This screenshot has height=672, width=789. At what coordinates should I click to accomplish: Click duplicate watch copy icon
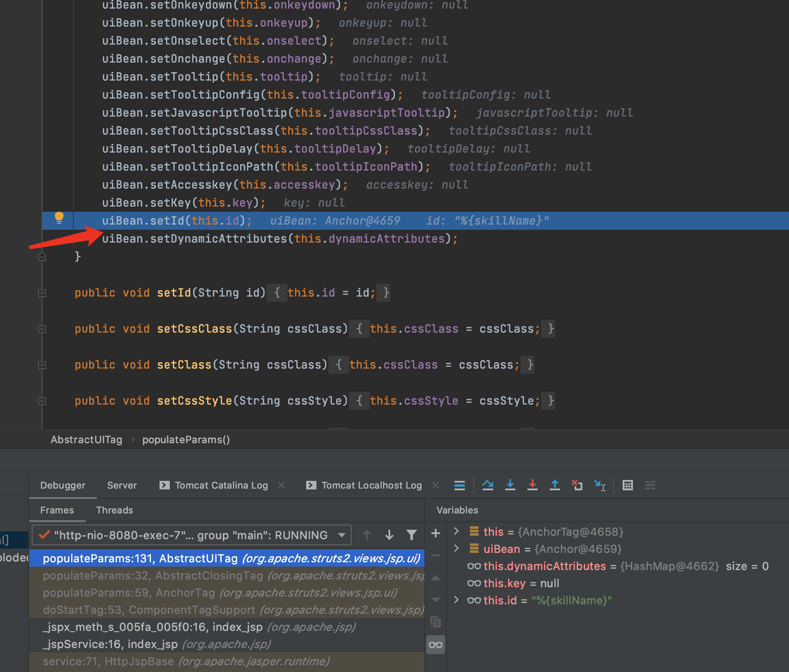(x=436, y=622)
